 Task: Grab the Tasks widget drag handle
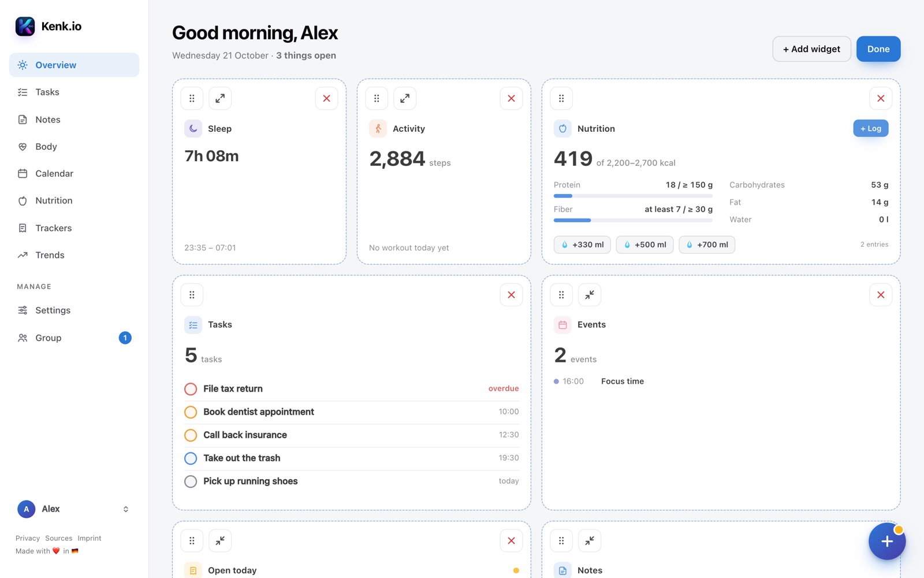[192, 295]
